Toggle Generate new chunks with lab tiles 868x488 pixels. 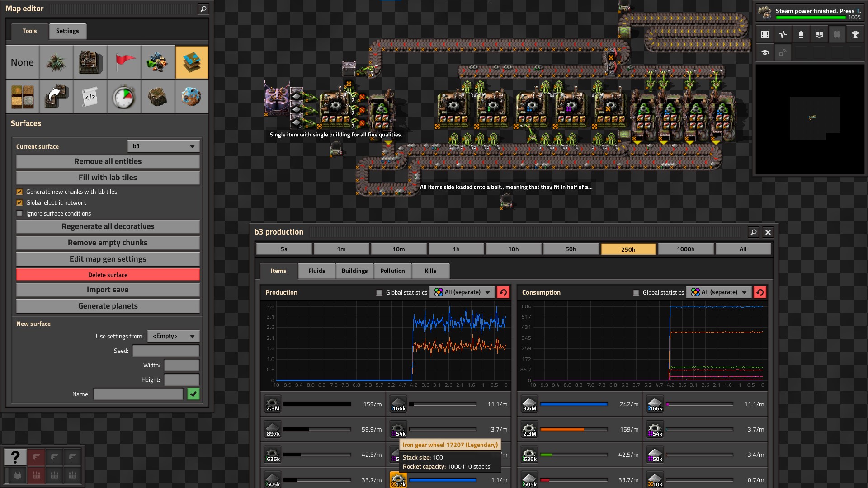coord(19,192)
